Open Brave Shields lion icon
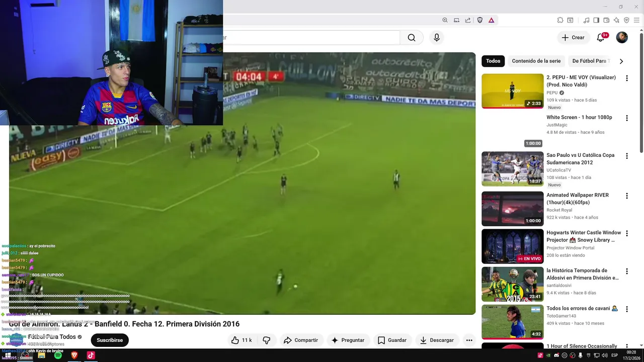This screenshot has height=362, width=644. pyautogui.click(x=480, y=20)
